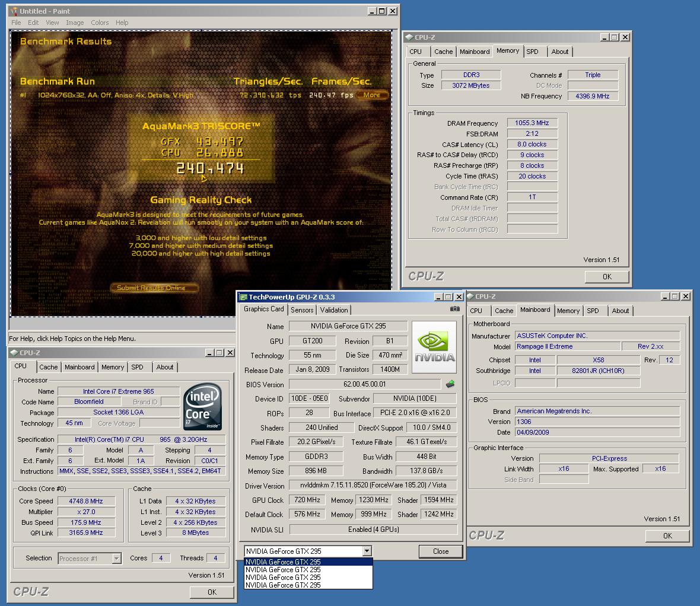Click the Channels # Triple value
The image size is (700, 606).
click(x=593, y=75)
